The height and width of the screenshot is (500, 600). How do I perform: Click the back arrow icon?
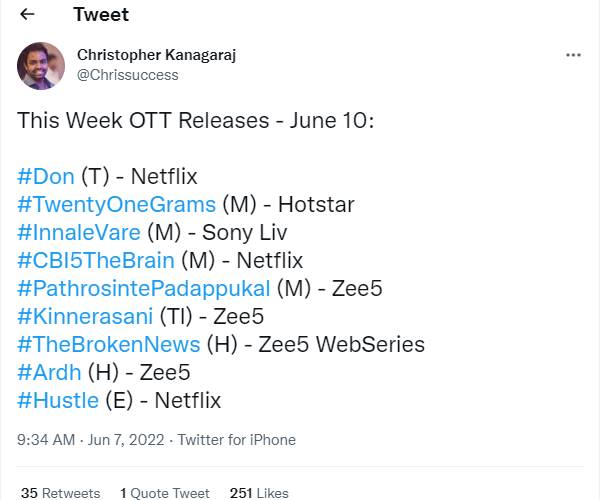(x=27, y=15)
